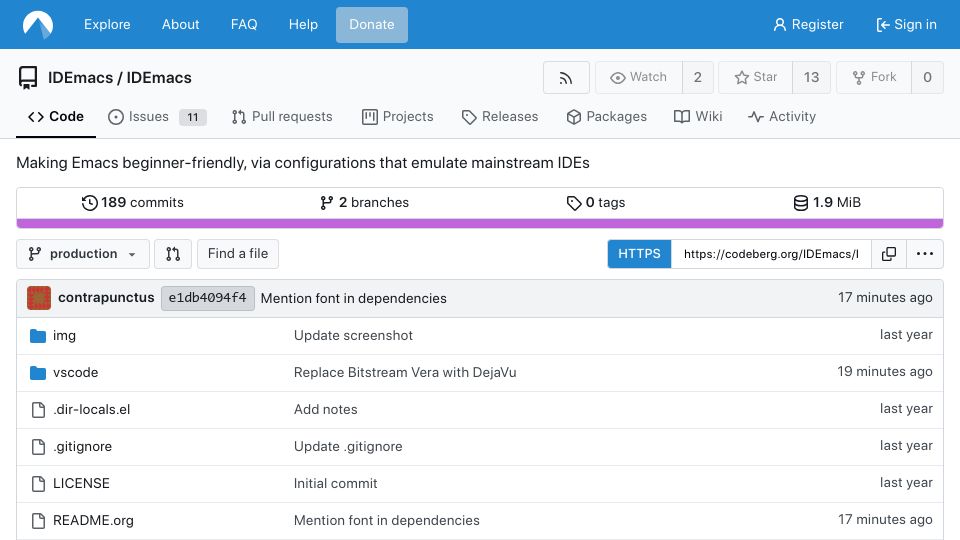
Task: View the 0 tags list
Action: click(x=596, y=203)
